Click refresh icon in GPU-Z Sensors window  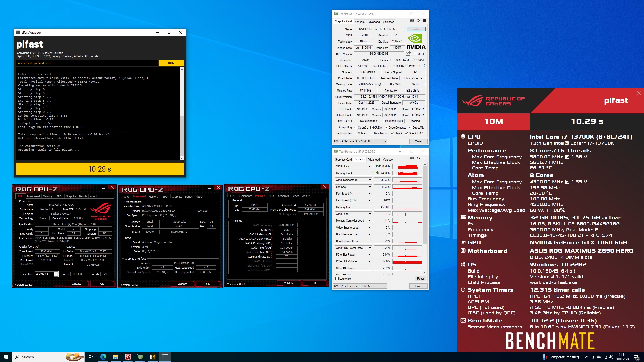coord(418,158)
